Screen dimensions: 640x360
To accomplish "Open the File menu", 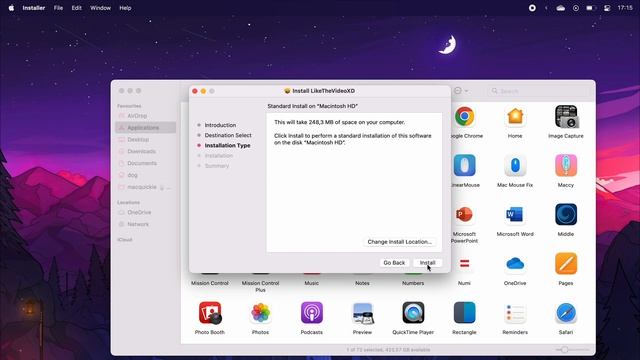I will tap(58, 8).
